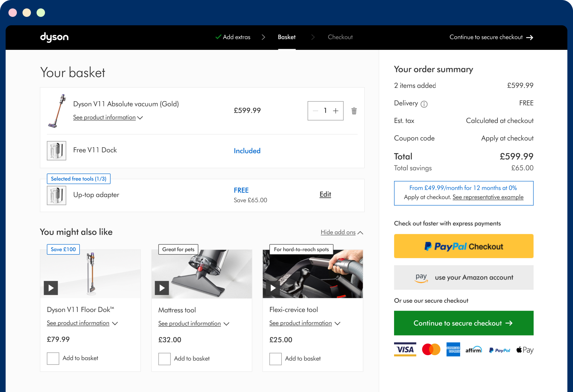573x392 pixels.
Task: Click the £25.00 Flexi-crevice price
Action: pos(281,340)
